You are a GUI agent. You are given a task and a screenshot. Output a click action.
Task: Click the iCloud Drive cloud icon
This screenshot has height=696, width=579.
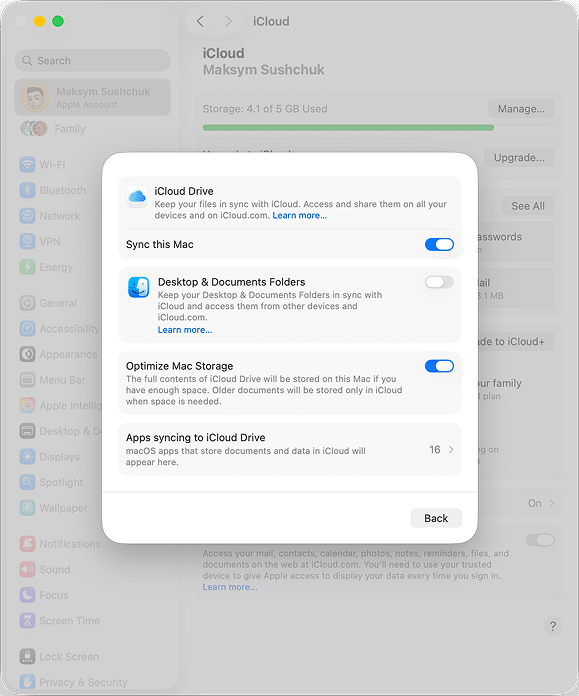tap(137, 196)
